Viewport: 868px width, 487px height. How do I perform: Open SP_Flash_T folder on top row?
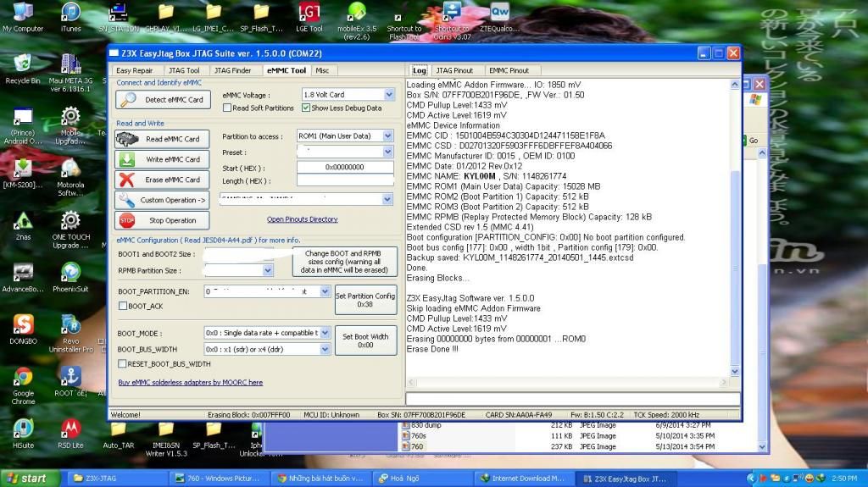(261, 18)
